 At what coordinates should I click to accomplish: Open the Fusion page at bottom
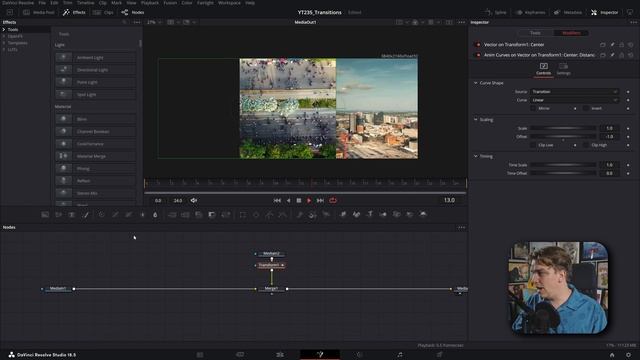point(320,355)
